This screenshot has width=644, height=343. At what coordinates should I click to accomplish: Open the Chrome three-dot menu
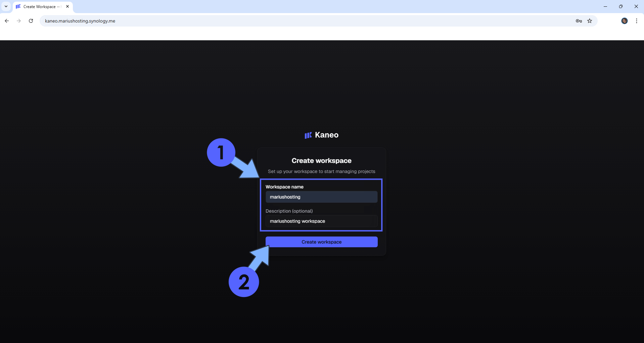pyautogui.click(x=636, y=21)
